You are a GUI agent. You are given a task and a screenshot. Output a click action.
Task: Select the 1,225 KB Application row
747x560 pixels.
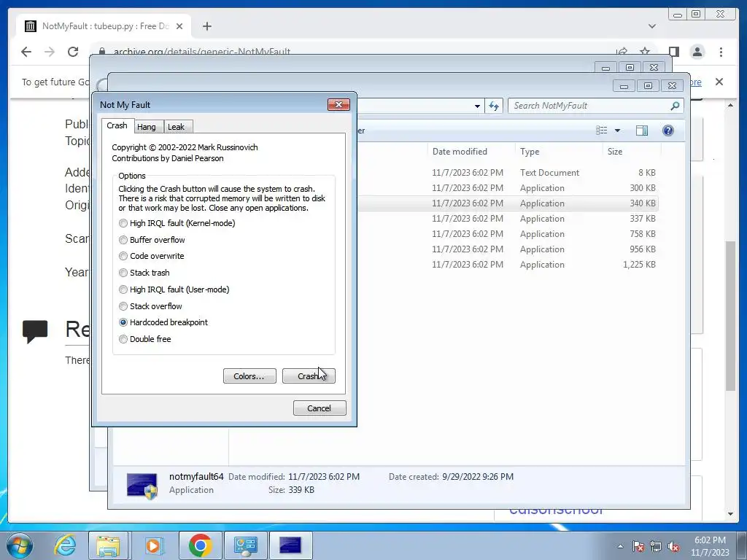pos(508,264)
